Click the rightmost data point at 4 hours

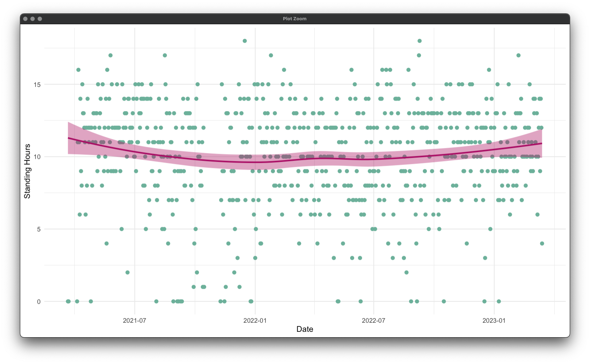click(x=542, y=244)
